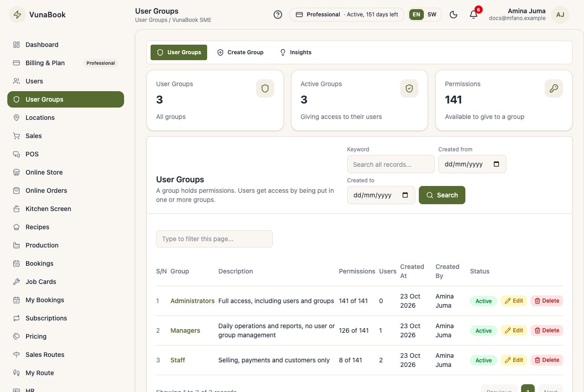Delete the Administrators group
Image resolution: width=584 pixels, height=392 pixels.
click(547, 301)
